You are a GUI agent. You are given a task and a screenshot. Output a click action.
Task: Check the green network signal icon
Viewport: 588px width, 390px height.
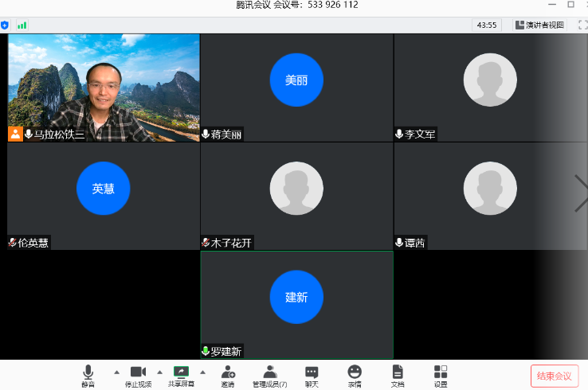point(22,25)
